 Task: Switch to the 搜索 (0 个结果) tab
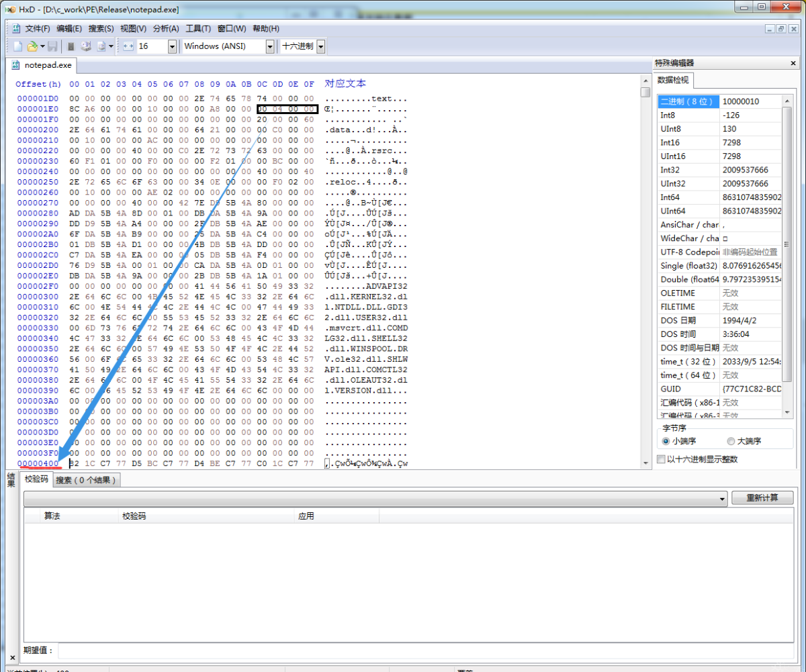click(87, 480)
